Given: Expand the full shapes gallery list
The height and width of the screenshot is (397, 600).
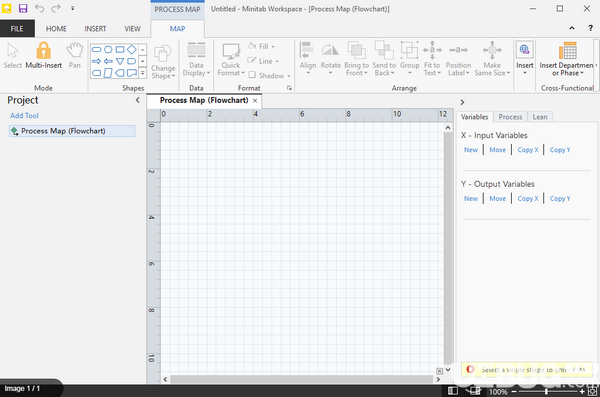Looking at the screenshot, I should coord(142,73).
